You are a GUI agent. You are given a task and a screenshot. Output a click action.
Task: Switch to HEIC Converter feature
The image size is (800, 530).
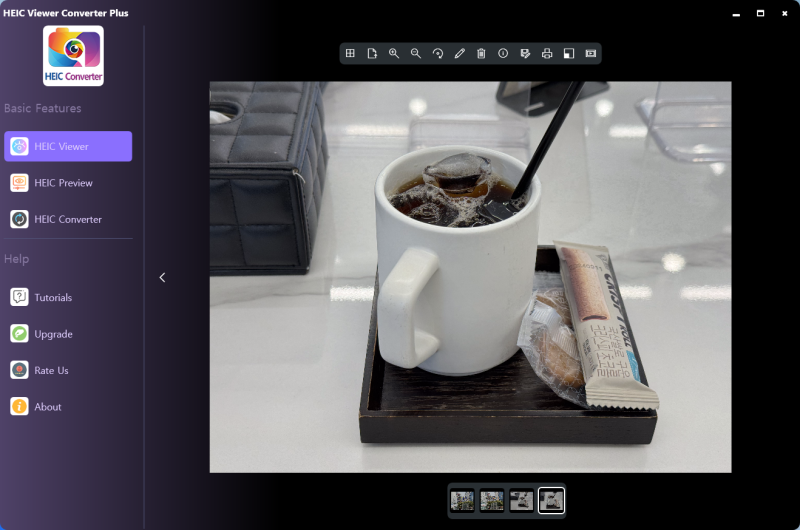coord(68,219)
